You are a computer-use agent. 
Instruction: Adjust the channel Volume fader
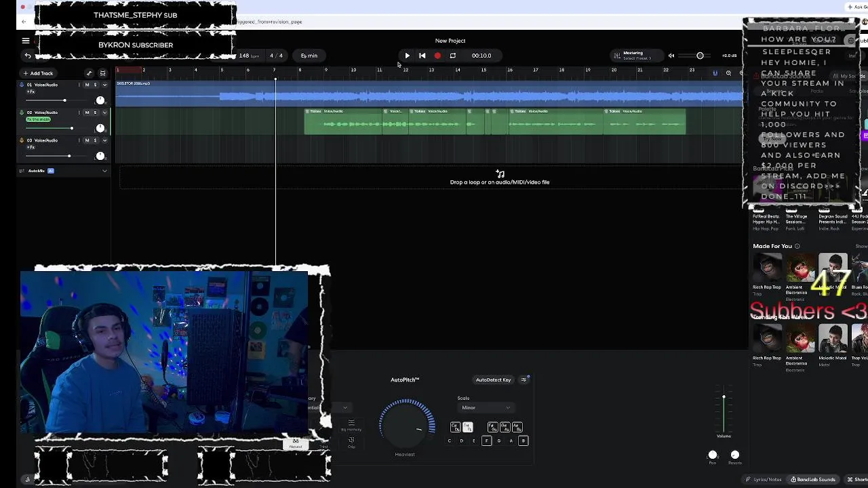724,409
